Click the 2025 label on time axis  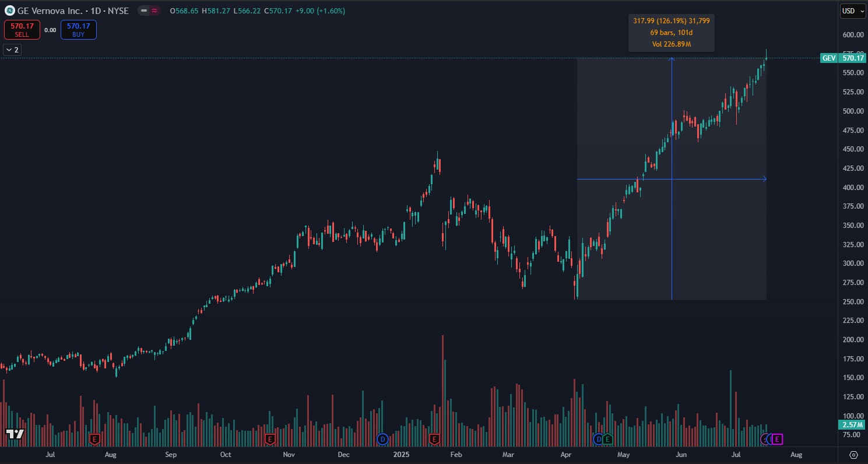click(402, 454)
